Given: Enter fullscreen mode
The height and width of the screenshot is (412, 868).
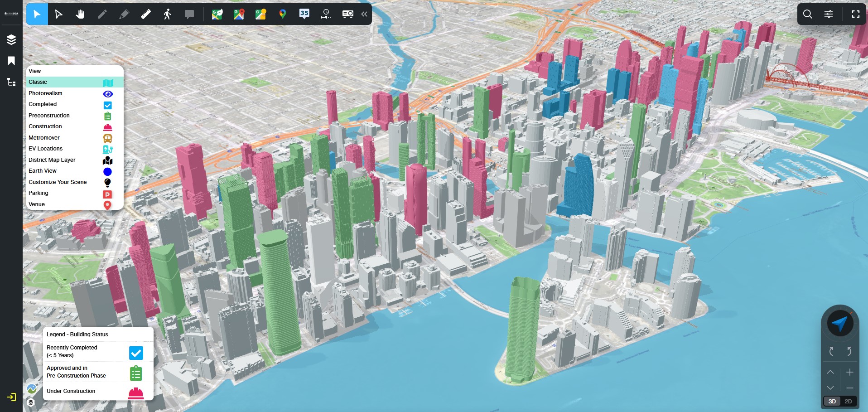Looking at the screenshot, I should tap(855, 14).
